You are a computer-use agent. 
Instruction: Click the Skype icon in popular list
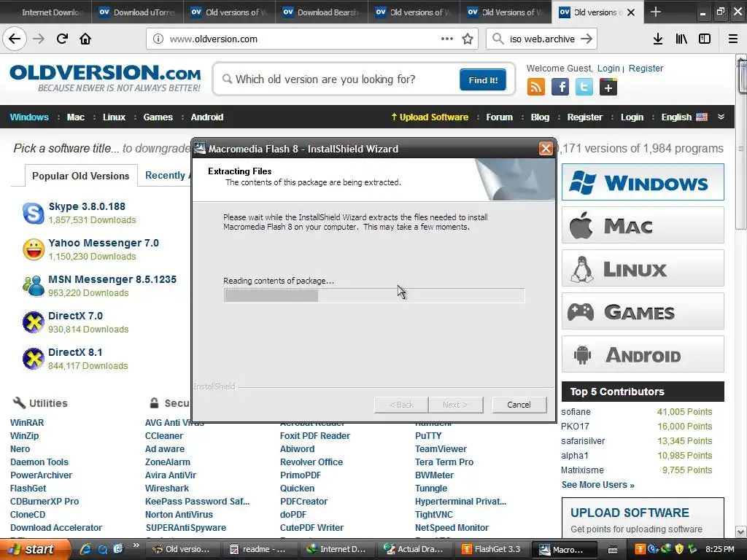34,213
